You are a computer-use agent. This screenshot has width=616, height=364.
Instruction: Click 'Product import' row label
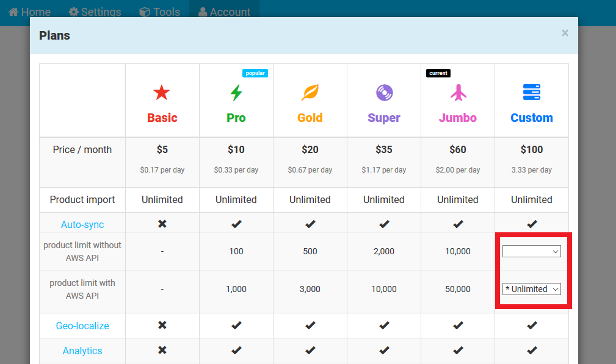(x=82, y=199)
